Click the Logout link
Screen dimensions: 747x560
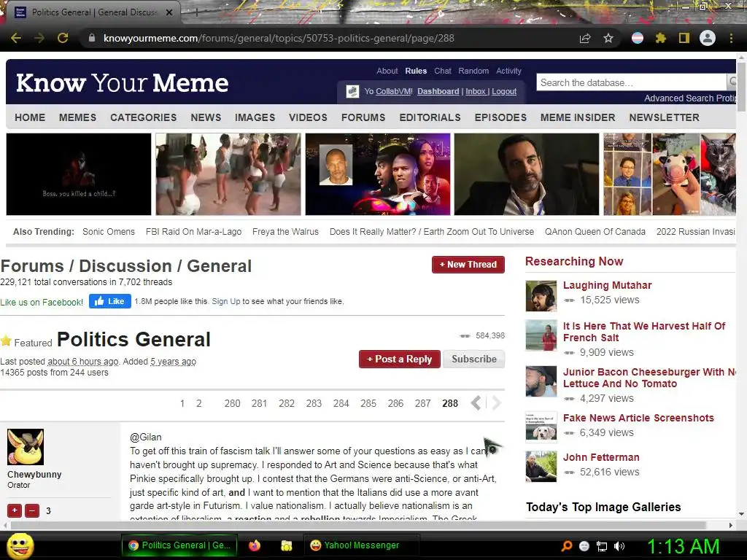click(504, 91)
